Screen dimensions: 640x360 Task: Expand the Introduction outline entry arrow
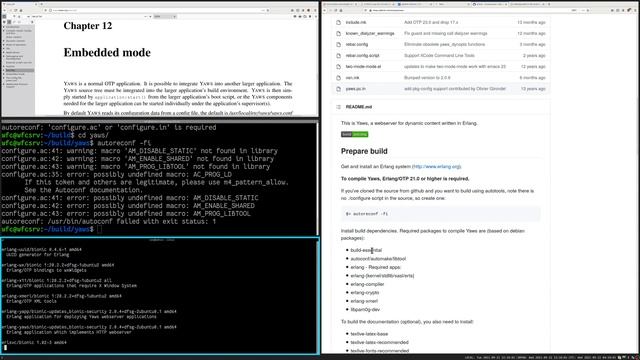pyautogui.click(x=4, y=27)
